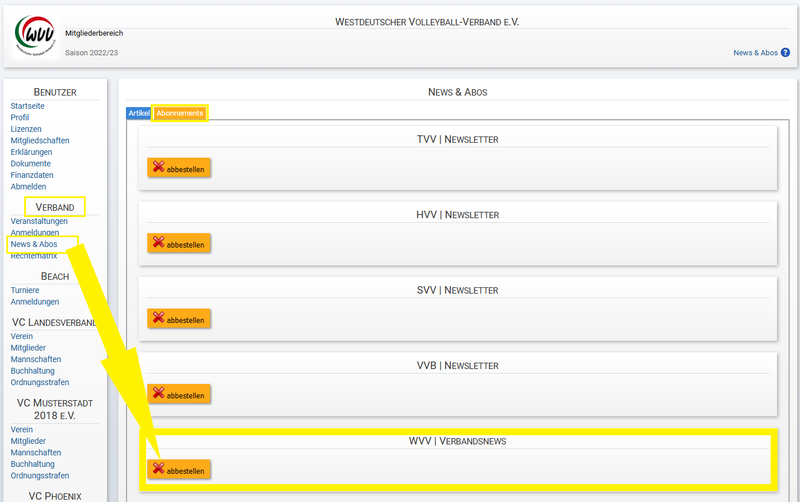Click the help question mark icon
800x502 pixels.
point(785,52)
